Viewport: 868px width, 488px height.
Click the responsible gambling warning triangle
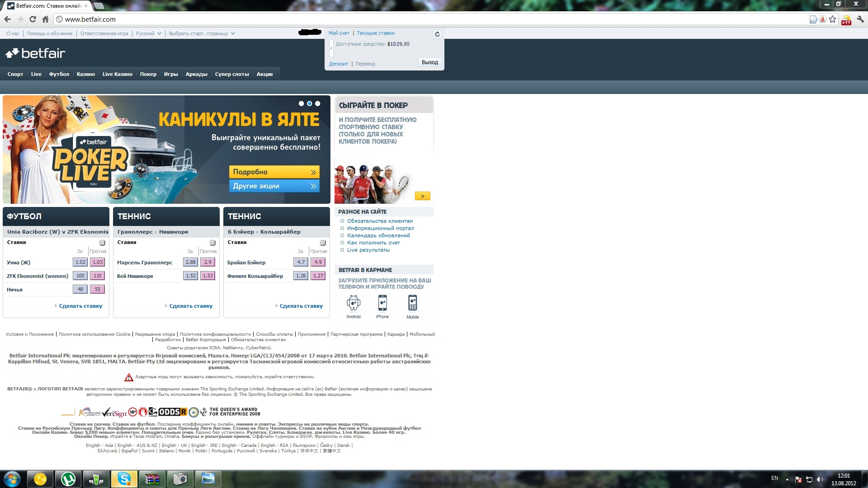[x=129, y=377]
